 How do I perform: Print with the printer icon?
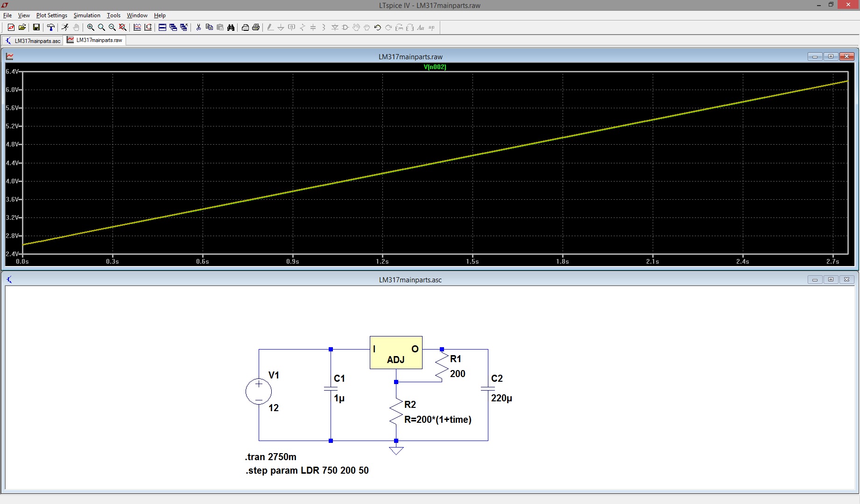pyautogui.click(x=256, y=28)
